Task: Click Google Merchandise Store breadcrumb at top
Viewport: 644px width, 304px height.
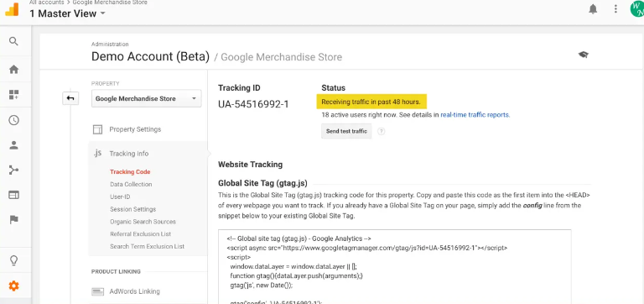Action: (x=110, y=2)
